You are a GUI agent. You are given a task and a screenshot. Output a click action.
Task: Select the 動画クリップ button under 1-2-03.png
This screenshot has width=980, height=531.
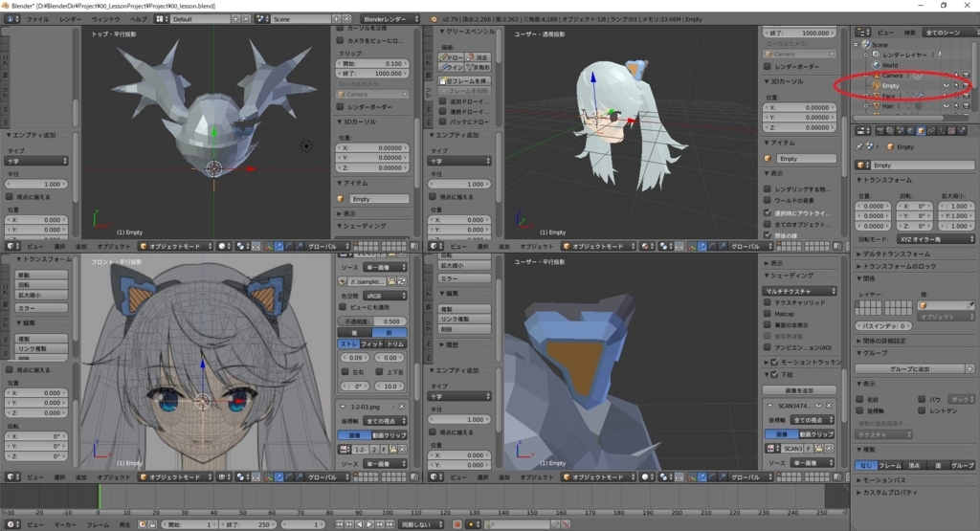pos(389,434)
